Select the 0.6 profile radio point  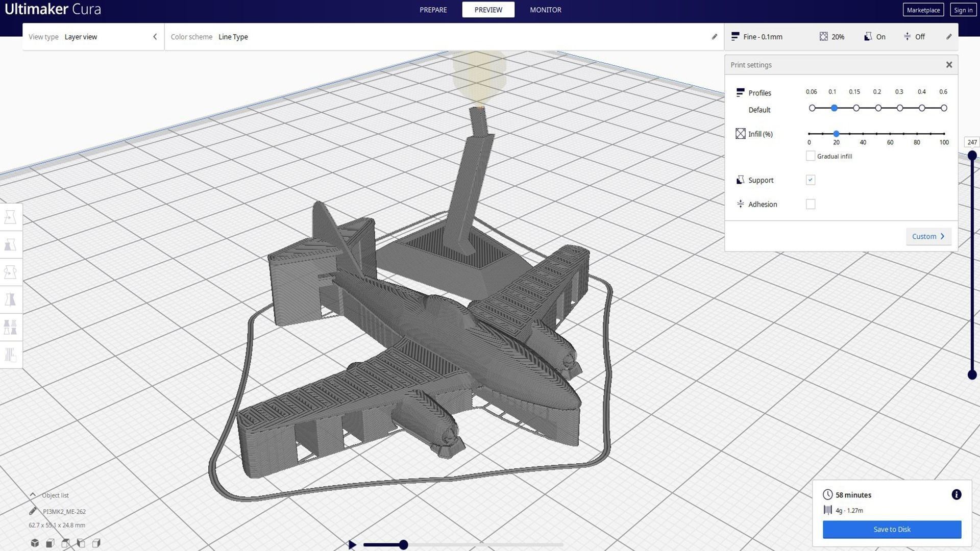pyautogui.click(x=944, y=108)
